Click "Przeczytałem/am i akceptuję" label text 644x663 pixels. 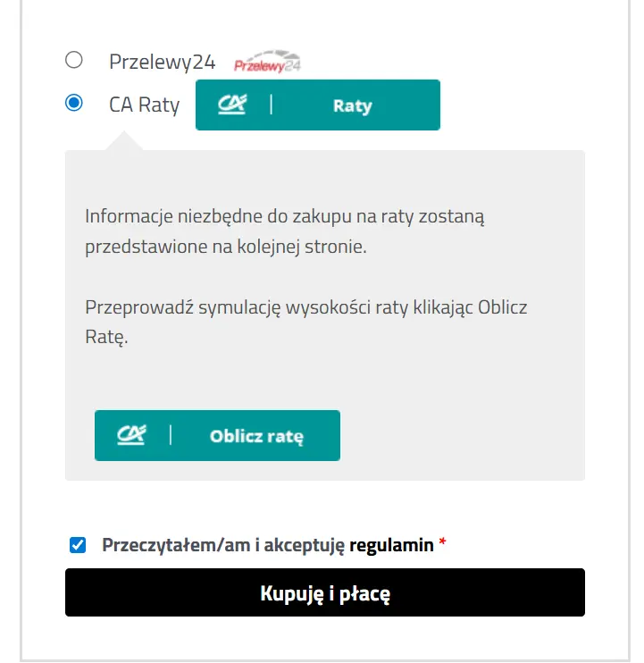point(223,545)
